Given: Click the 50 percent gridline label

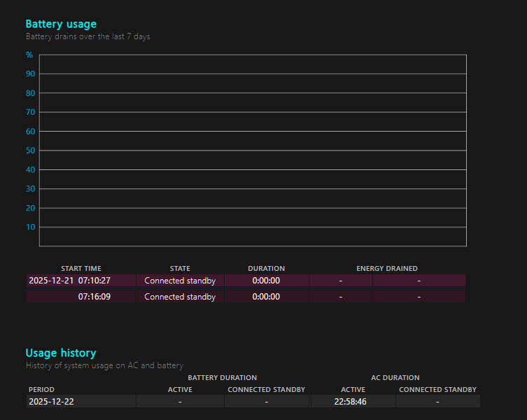Looking at the screenshot, I should pyautogui.click(x=31, y=150).
